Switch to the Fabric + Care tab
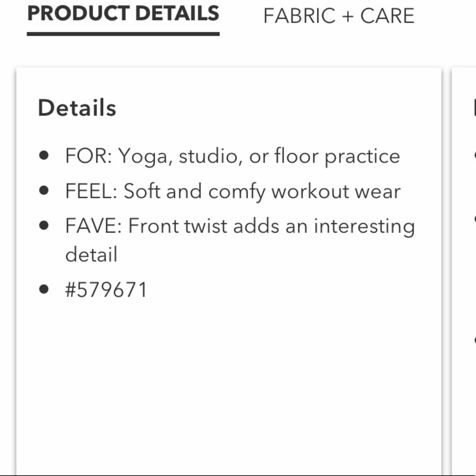 point(338,16)
